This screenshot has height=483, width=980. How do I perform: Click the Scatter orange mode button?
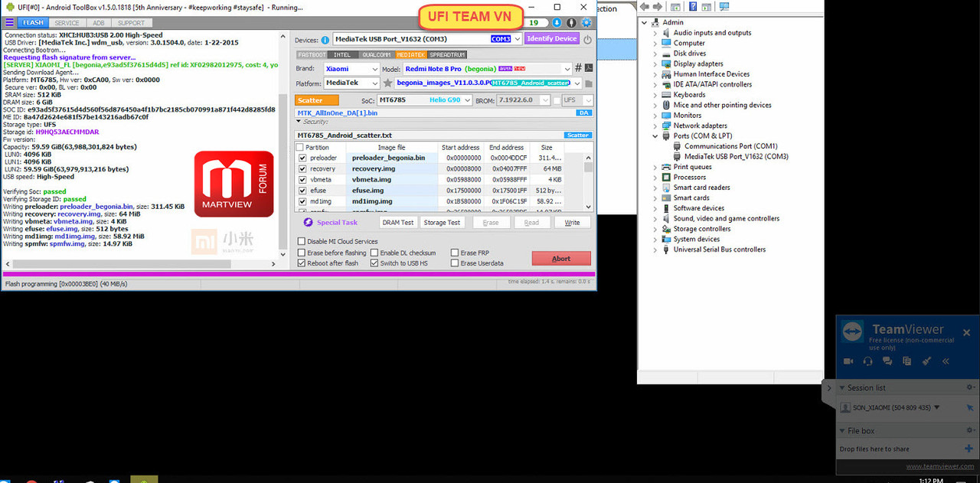pyautogui.click(x=316, y=100)
